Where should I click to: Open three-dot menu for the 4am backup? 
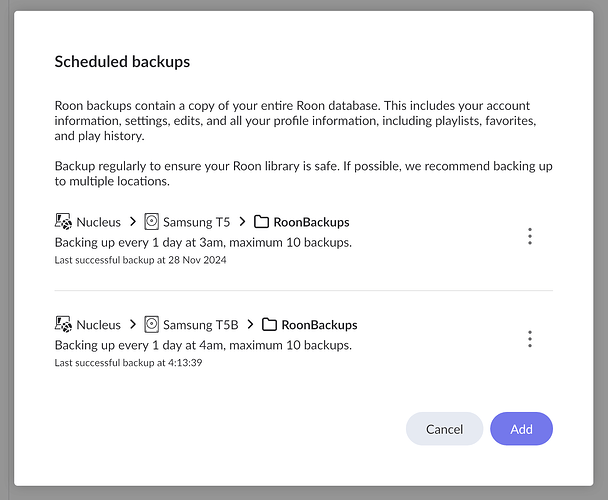(530, 339)
